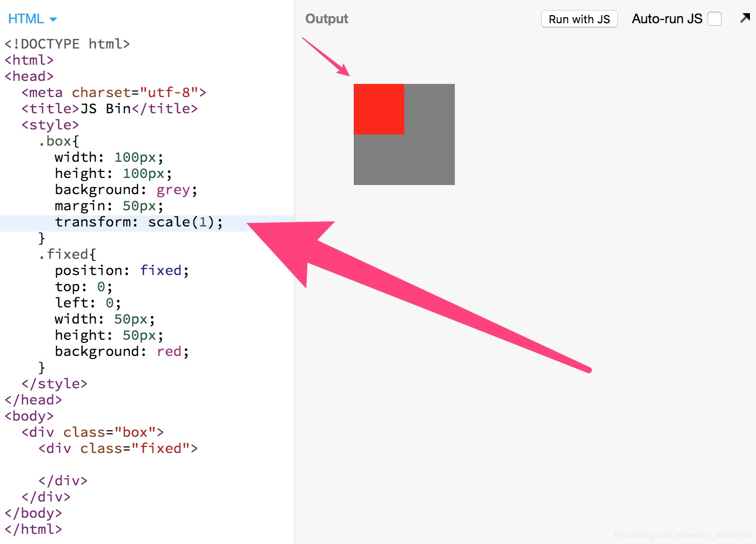Click the '<body>' opening tag line
The height and width of the screenshot is (544, 756).
[29, 416]
